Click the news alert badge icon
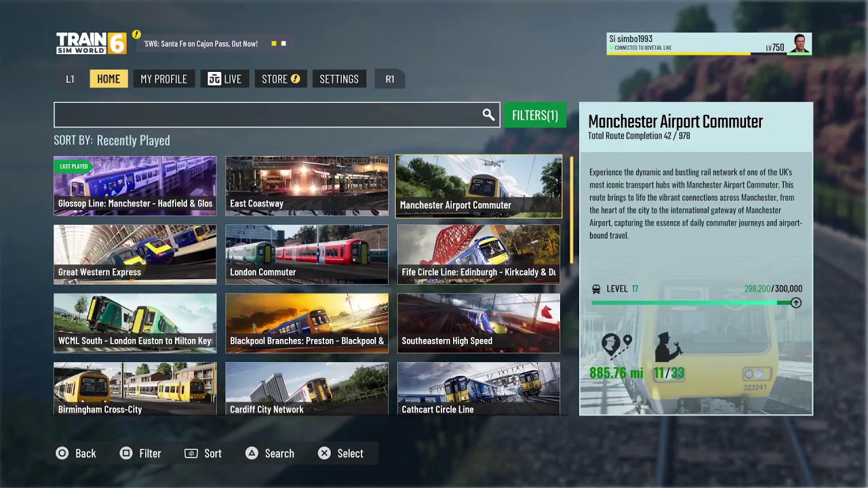This screenshot has width=868, height=488. [x=136, y=35]
